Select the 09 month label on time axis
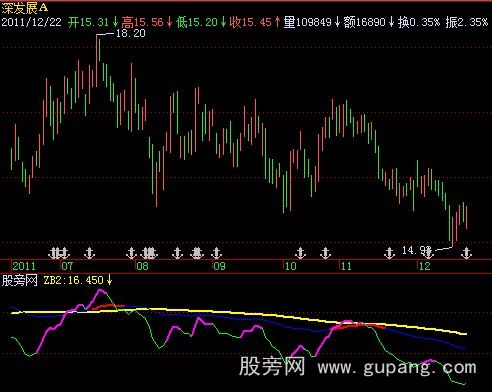Screen dimensions: 492x392 [x=220, y=266]
